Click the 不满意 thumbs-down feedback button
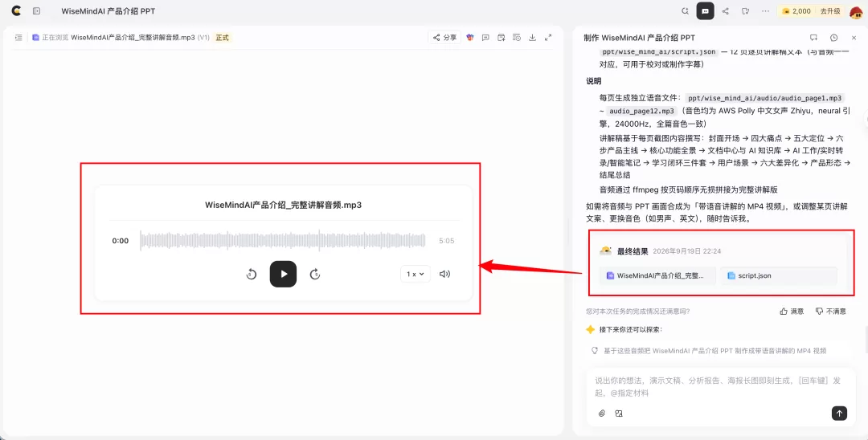This screenshot has width=868, height=440. [831, 312]
